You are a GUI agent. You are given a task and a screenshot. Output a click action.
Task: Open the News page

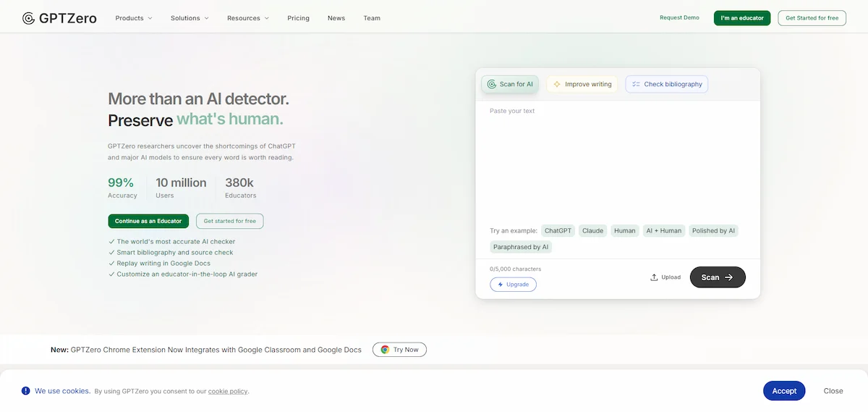[x=336, y=18]
